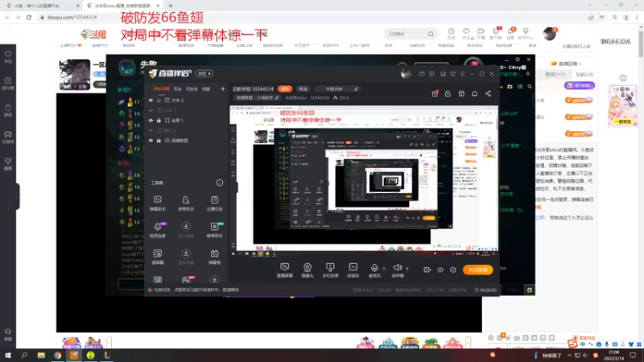This screenshot has width=644, height=362.
Task: Open 主播任务 streamer tasks tool
Action: (214, 203)
